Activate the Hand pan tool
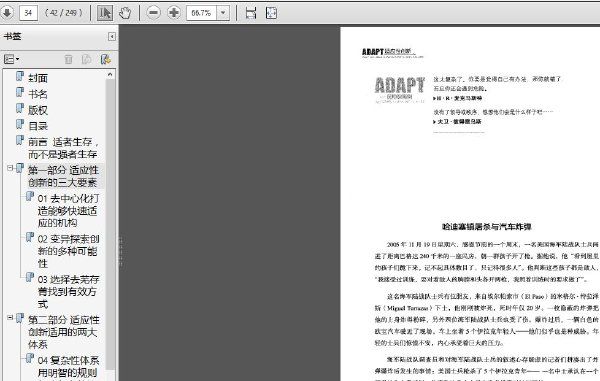The width and height of the screenshot is (600, 381). pos(125,13)
